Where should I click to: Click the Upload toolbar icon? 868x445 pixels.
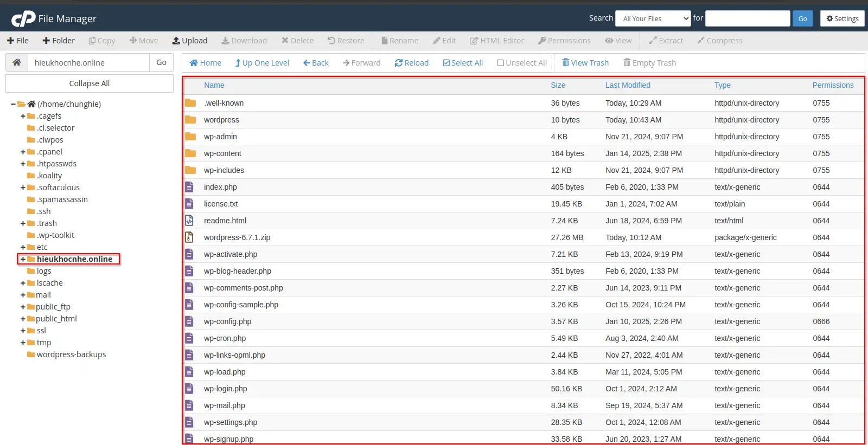176,41
